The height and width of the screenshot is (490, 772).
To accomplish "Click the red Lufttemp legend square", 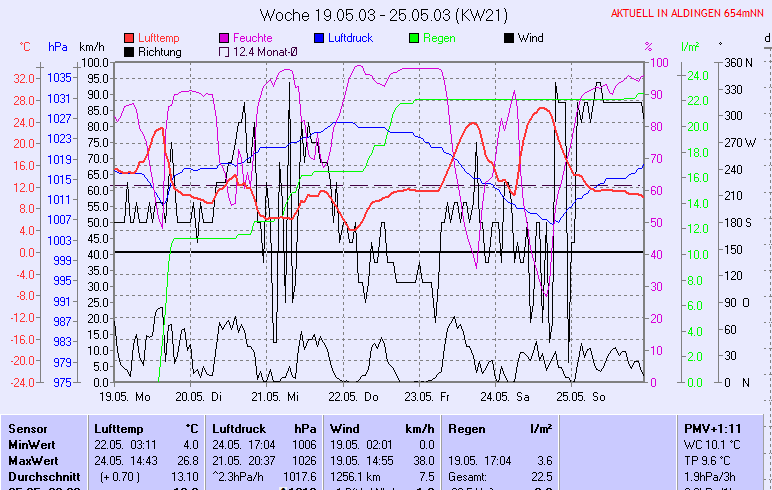I will click(129, 38).
